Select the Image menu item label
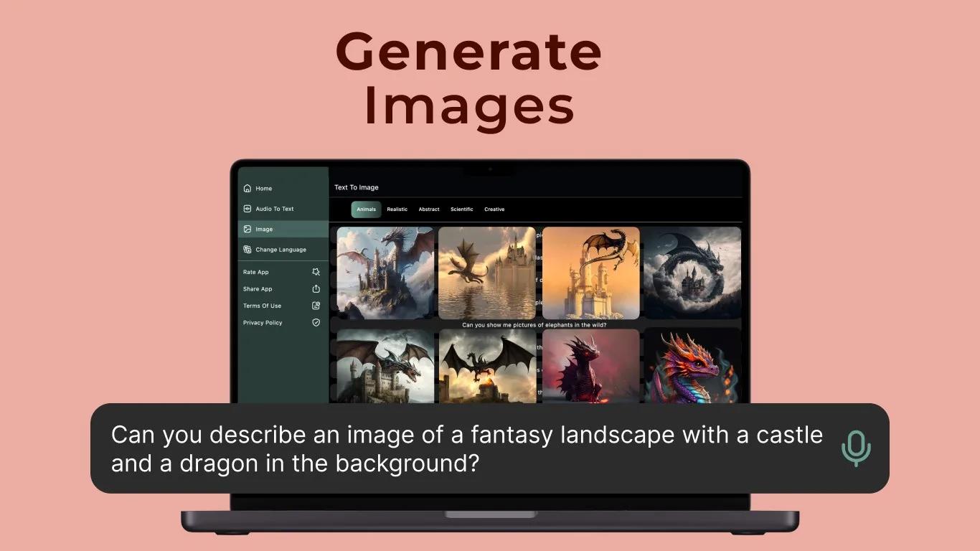Screen dimensions: 980x551 (264, 230)
